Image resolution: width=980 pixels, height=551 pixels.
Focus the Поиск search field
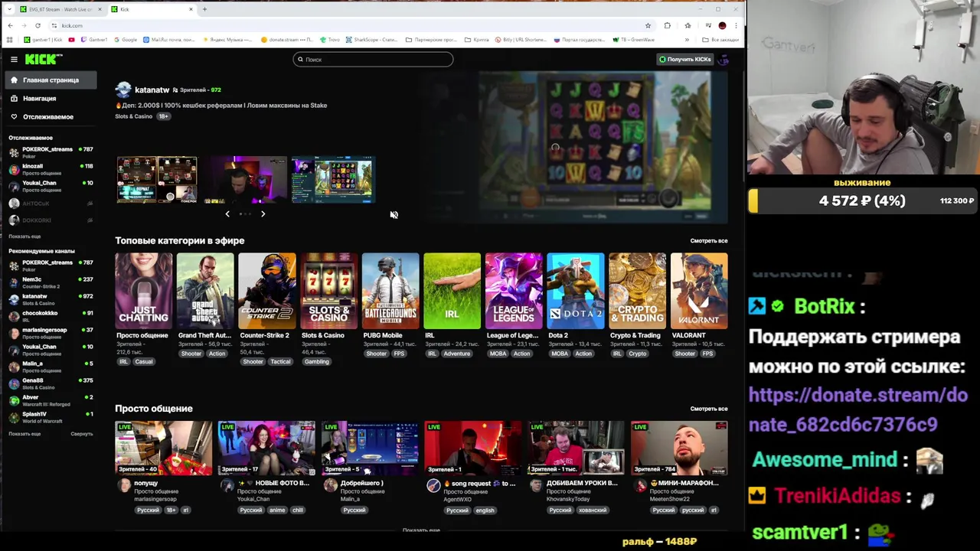point(373,59)
